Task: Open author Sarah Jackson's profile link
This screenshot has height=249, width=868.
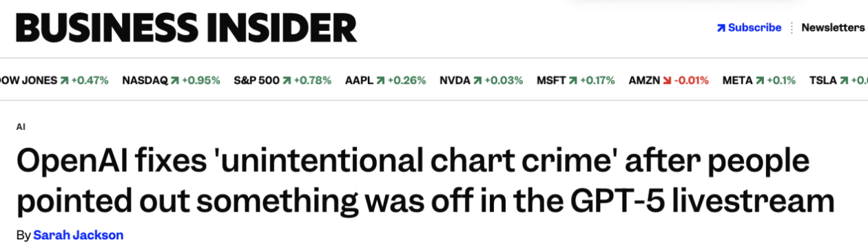Action: 78,235
